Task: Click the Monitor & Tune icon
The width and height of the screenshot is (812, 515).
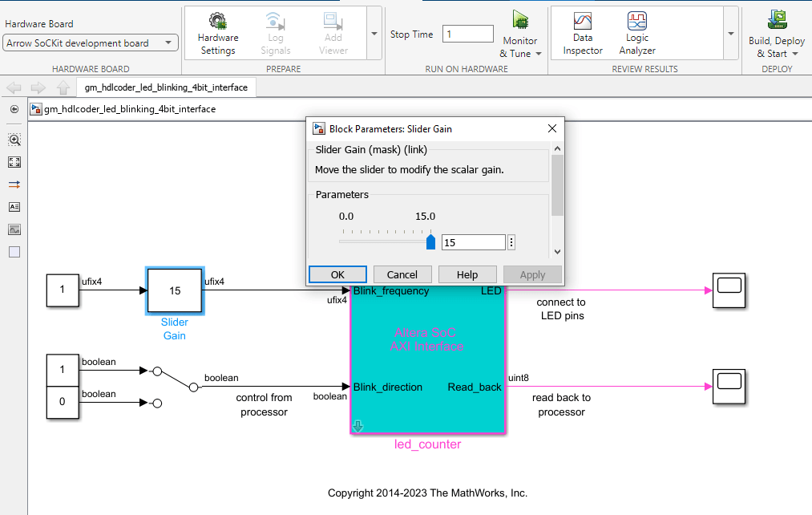Action: click(x=520, y=20)
